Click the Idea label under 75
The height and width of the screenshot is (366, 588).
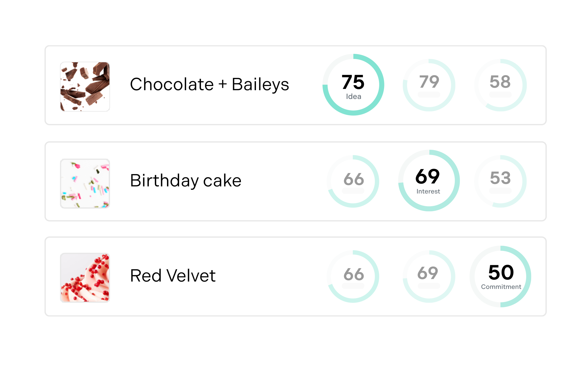click(353, 96)
